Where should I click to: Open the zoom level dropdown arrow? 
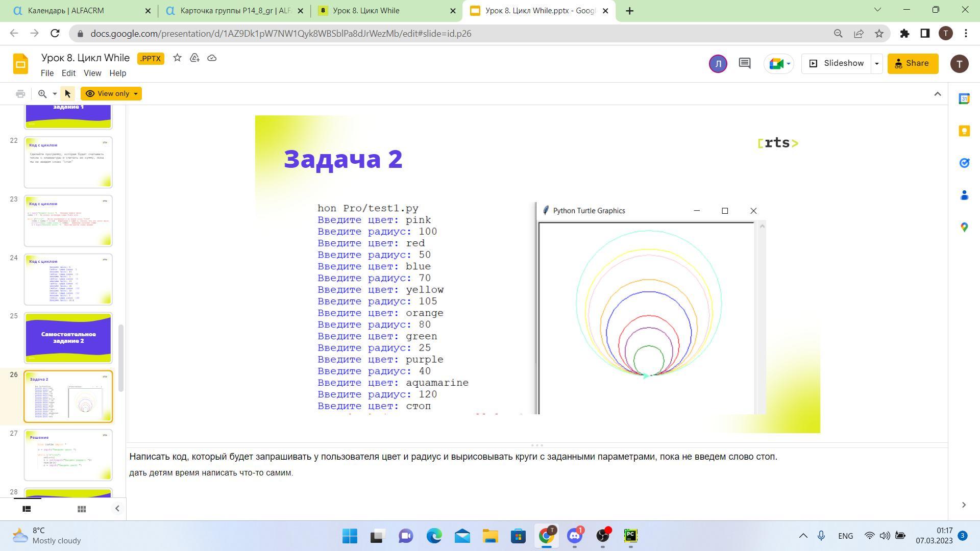pos(55,94)
